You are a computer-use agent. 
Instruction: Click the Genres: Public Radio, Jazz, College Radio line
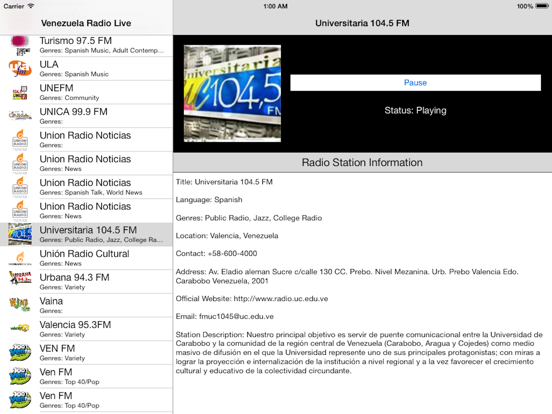click(249, 218)
